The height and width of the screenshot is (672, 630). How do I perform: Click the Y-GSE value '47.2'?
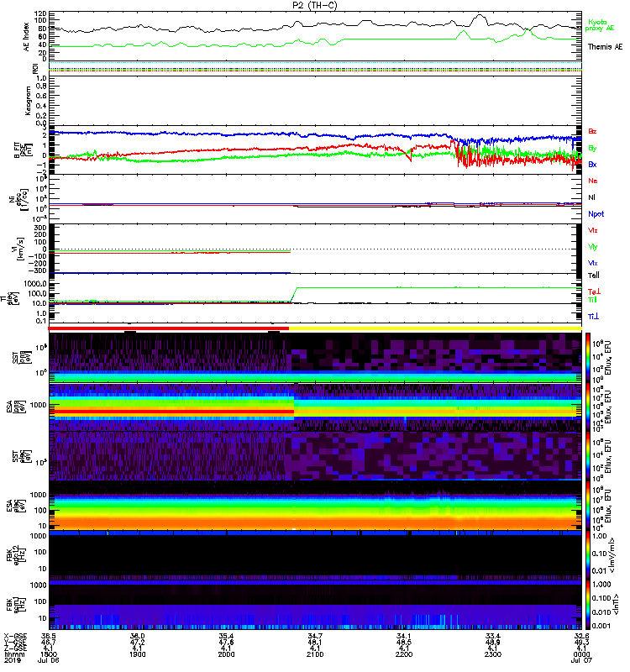138,643
